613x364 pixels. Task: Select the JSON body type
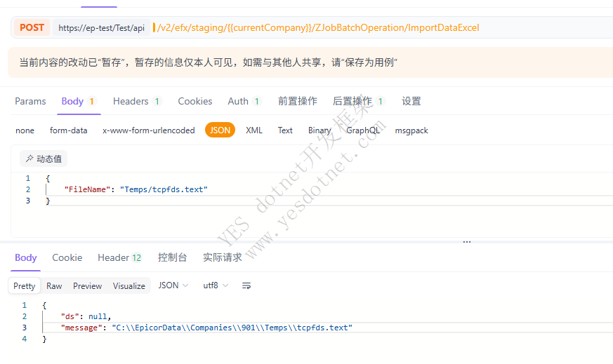point(220,130)
